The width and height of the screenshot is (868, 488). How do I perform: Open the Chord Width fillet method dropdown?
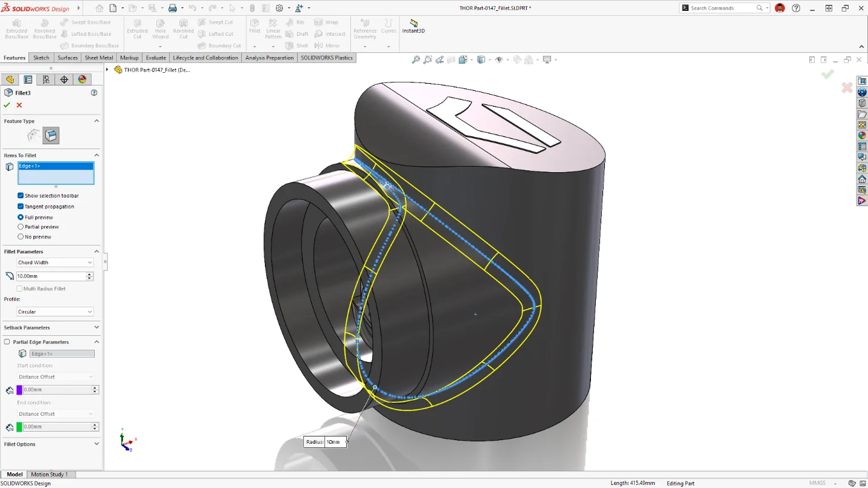pyautogui.click(x=55, y=262)
